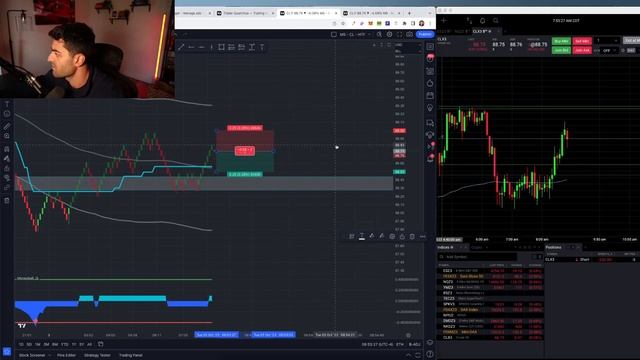Select the long position tool in drawing toolbar
Screen dimensions: 640x360
(x=231, y=47)
